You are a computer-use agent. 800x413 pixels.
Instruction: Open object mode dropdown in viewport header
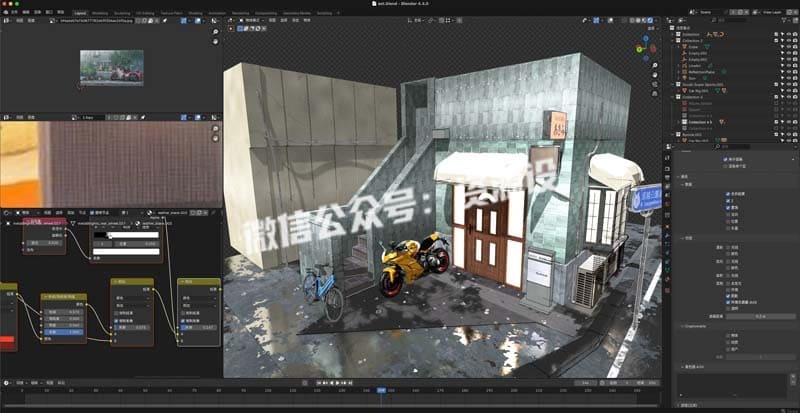click(252, 20)
